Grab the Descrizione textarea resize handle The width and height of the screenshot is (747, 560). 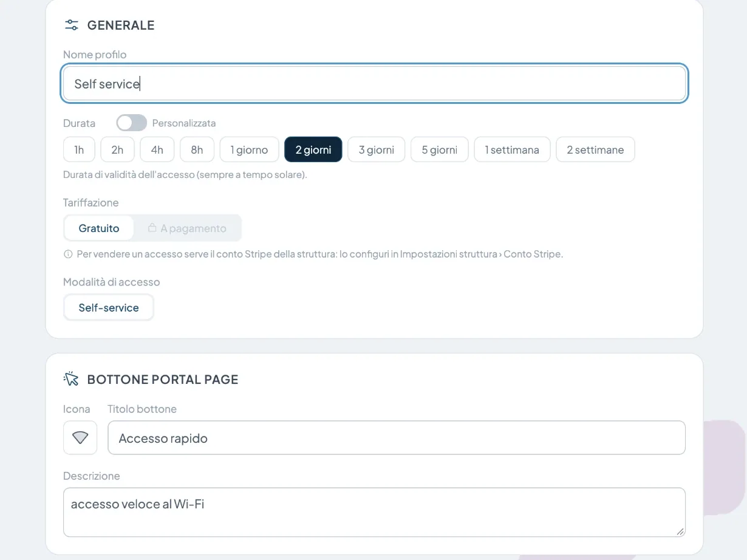680,531
